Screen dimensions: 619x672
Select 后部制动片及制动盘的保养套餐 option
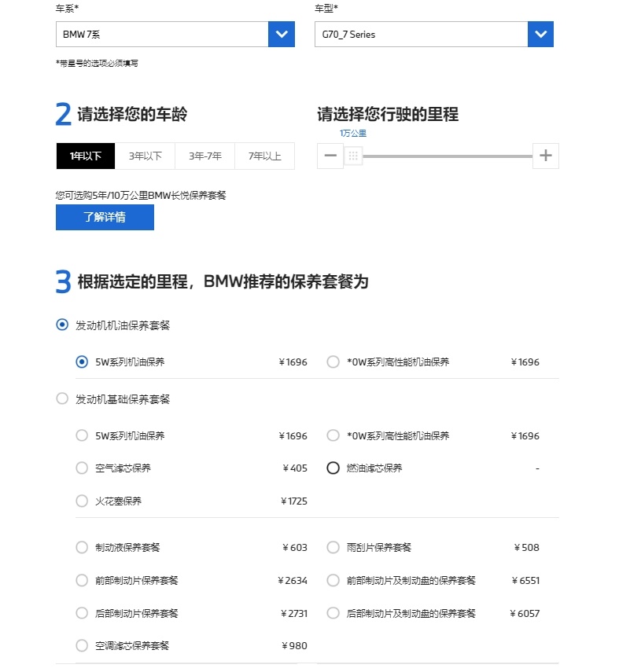(333, 613)
